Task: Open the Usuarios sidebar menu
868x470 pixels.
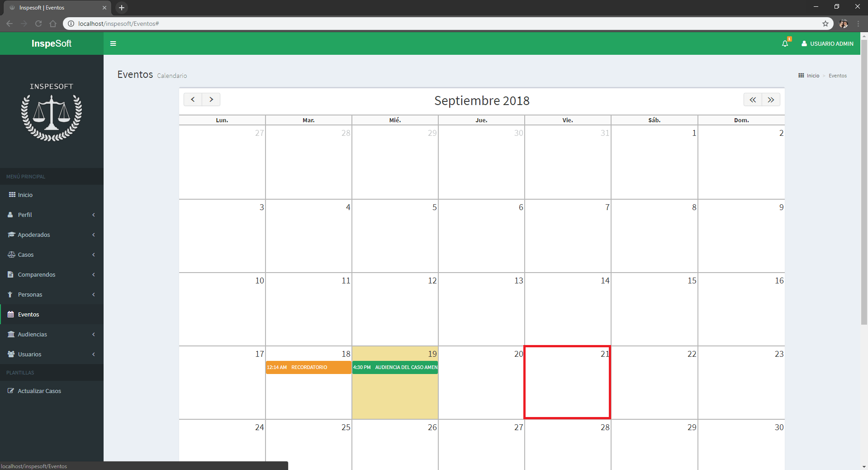Action: (52, 354)
